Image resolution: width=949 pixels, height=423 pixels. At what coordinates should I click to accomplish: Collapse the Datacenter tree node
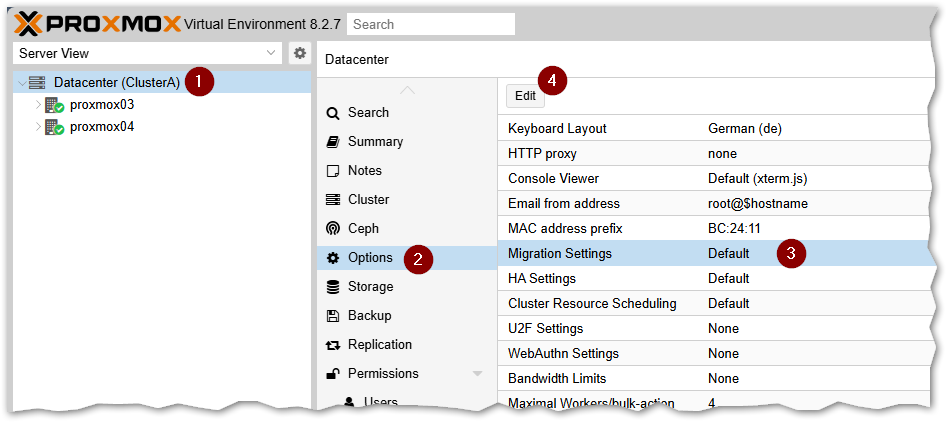click(x=21, y=83)
